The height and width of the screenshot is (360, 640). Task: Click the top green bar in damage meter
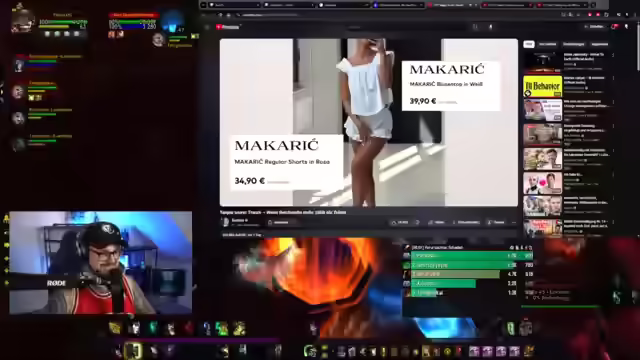pos(471,256)
